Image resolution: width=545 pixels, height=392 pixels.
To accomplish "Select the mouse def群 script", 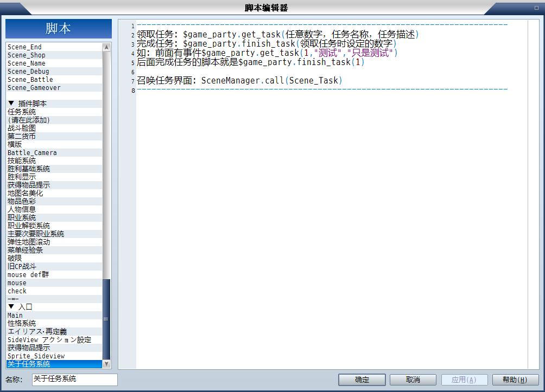I will click(55, 274).
